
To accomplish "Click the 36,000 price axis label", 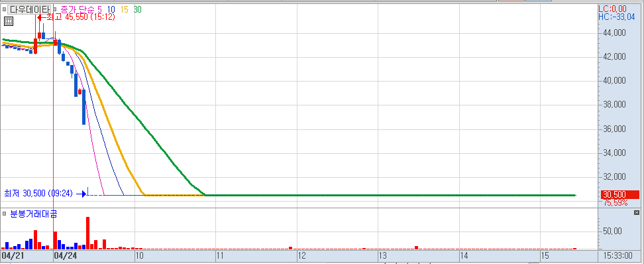I will (614, 129).
